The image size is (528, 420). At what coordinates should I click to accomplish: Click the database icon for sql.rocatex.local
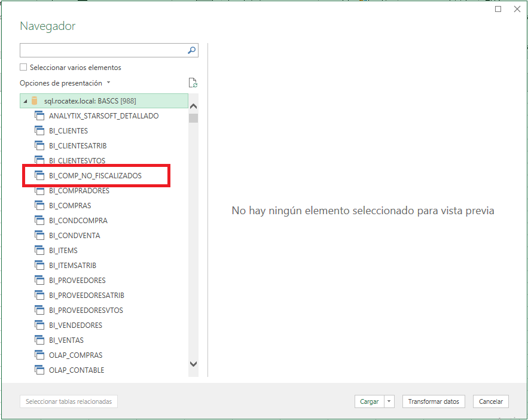35,101
